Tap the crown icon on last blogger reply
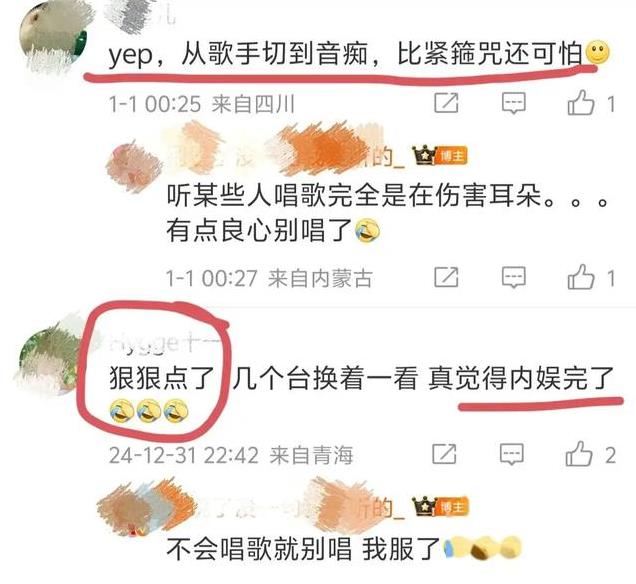Screen dimensions: 636x584 pyautogui.click(x=423, y=506)
